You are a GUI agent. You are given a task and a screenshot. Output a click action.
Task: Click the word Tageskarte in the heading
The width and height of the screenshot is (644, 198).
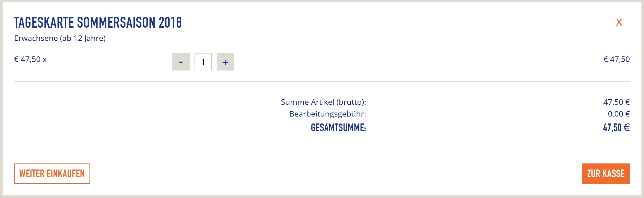(44, 22)
